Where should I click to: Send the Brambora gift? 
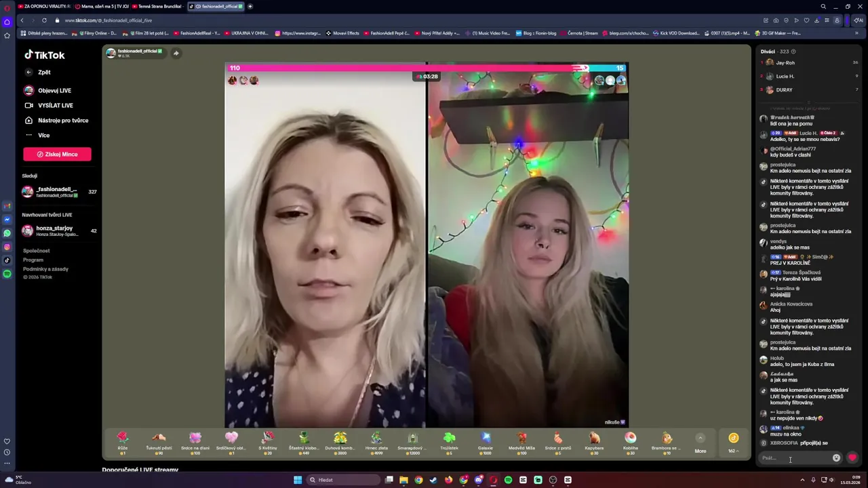pyautogui.click(x=667, y=443)
